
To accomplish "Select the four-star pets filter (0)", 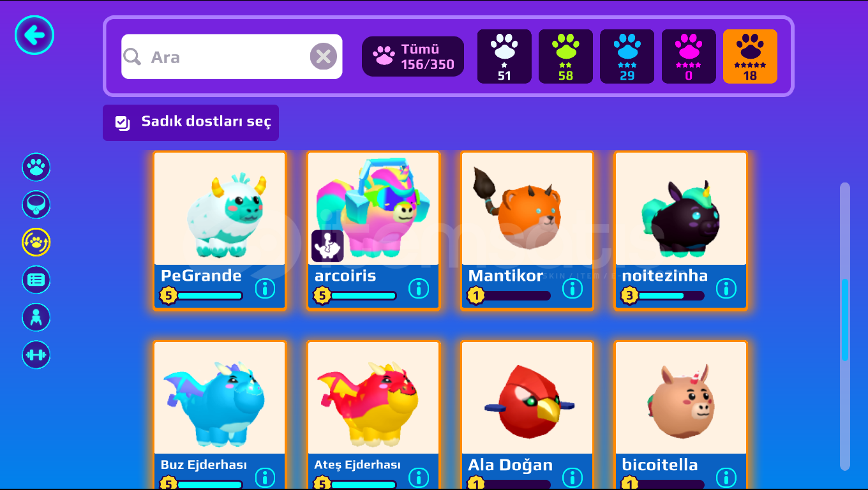I will coord(689,56).
